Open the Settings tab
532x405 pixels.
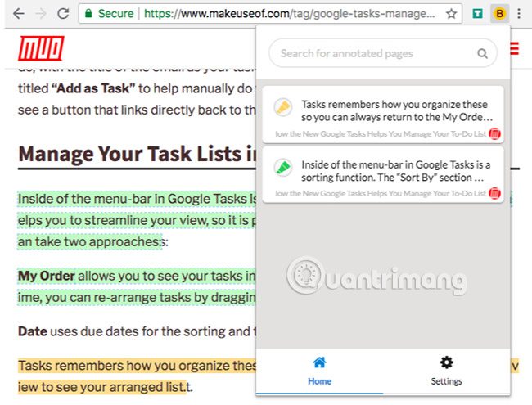[x=446, y=371]
